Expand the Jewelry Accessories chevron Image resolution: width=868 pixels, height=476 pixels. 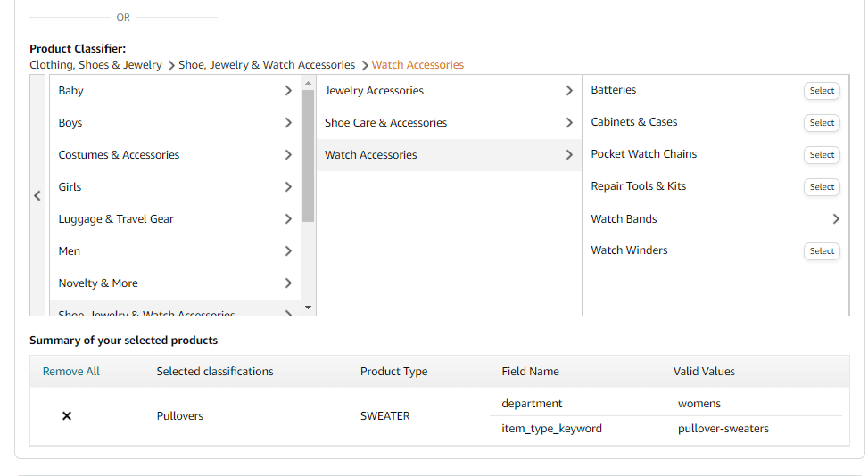pyautogui.click(x=569, y=91)
